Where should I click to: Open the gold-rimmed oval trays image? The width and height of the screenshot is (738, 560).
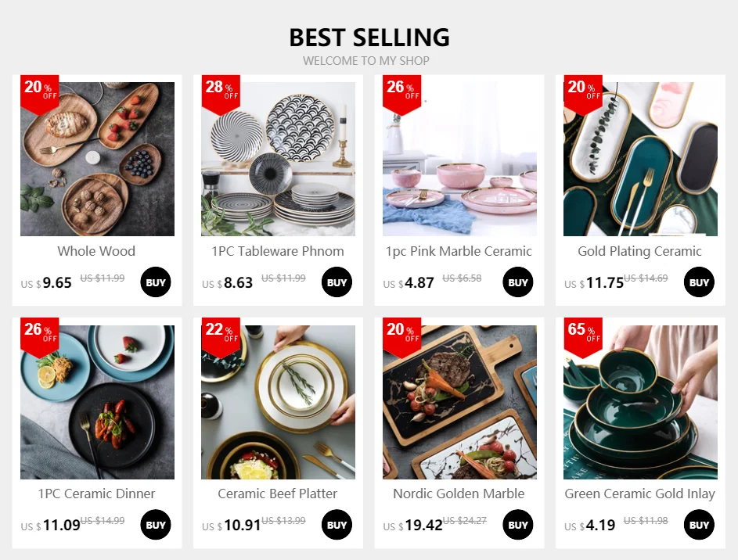641,159
